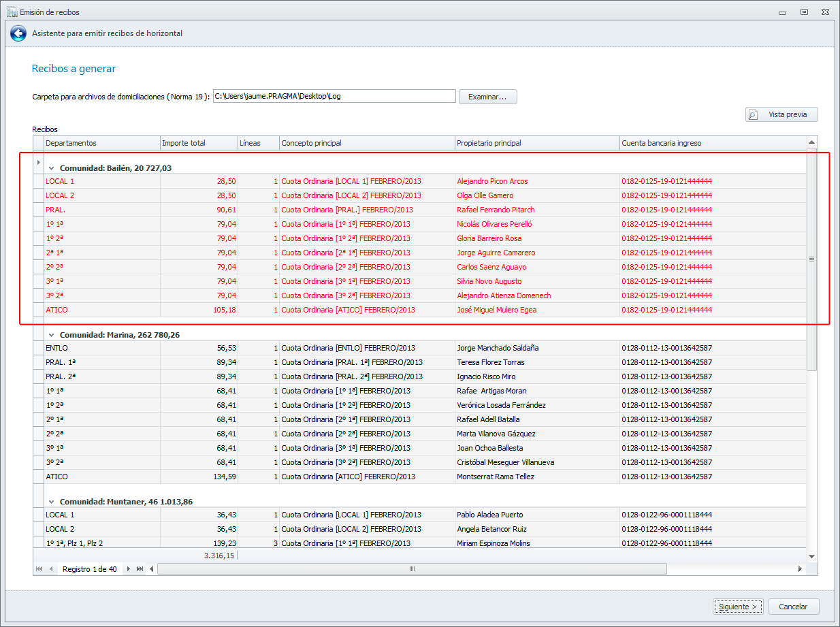Select owner Silvia Novo Augusto

pyautogui.click(x=489, y=281)
